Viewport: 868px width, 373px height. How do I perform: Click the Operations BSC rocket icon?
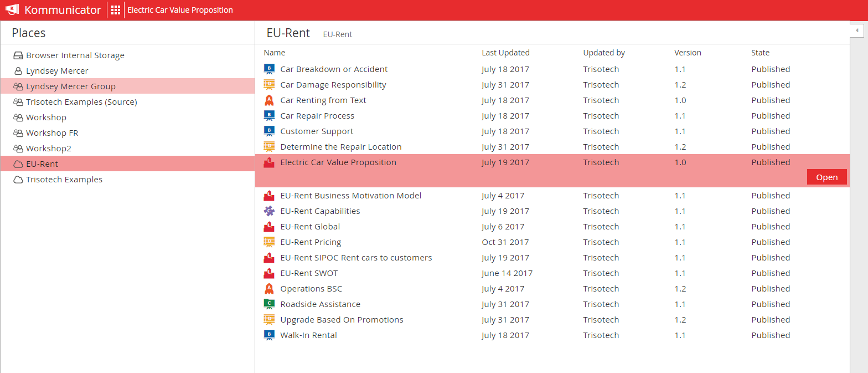coord(269,289)
